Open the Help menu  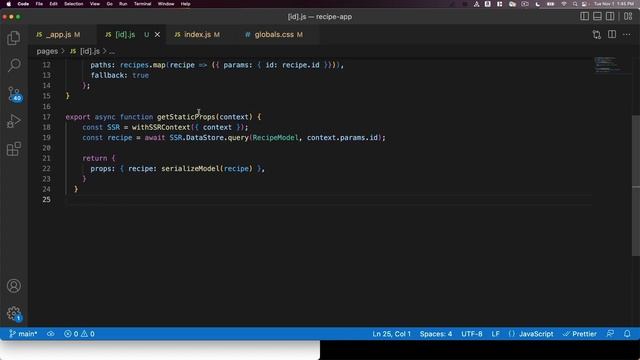click(185, 4)
